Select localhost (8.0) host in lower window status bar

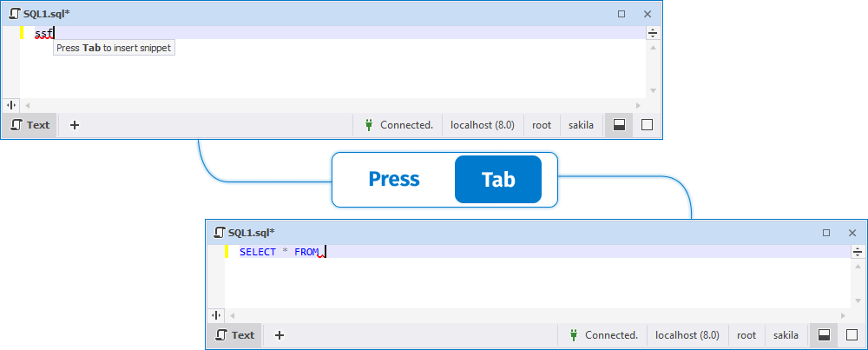click(x=687, y=335)
